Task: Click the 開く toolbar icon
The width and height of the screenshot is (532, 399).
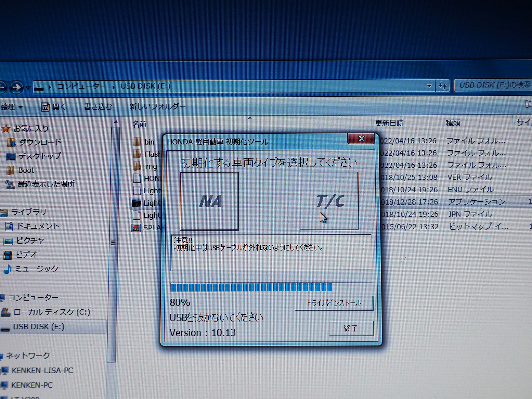Action: pyautogui.click(x=45, y=107)
